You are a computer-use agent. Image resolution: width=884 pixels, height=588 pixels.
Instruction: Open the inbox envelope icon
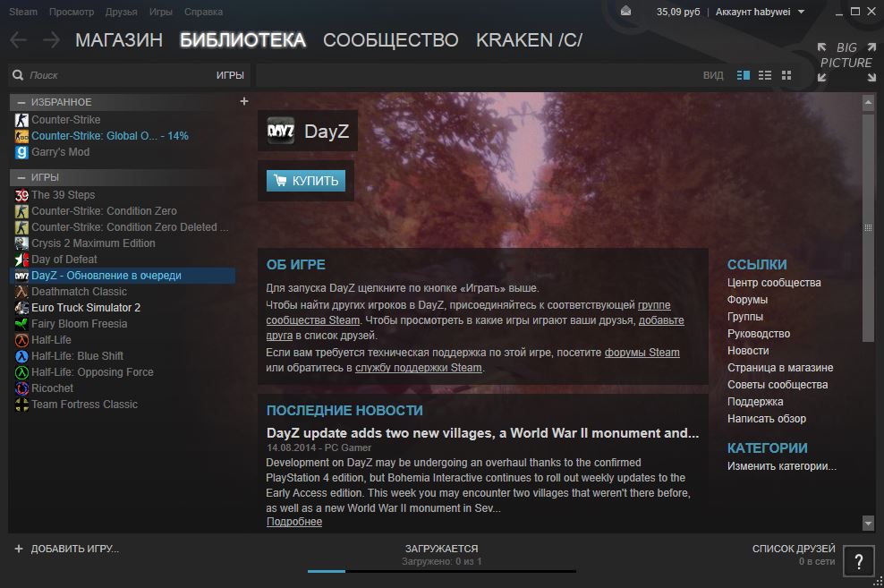pos(625,12)
